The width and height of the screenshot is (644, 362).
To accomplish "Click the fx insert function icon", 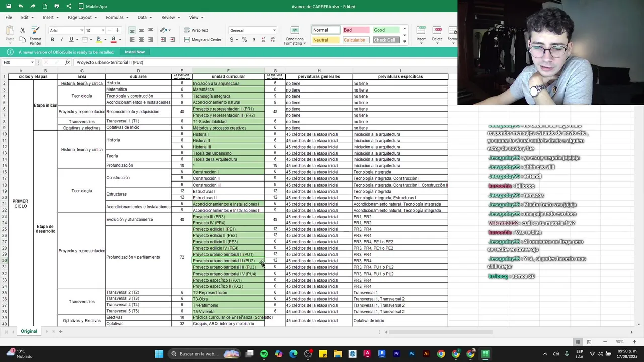I will (x=68, y=62).
